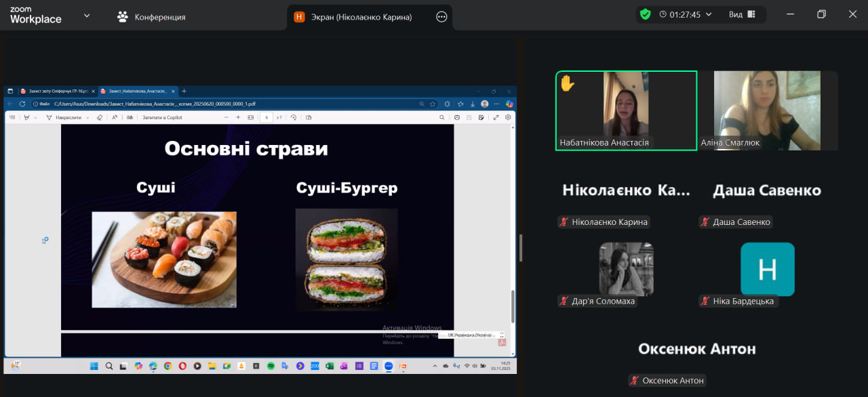Image resolution: width=868 pixels, height=397 pixels.
Task: Switch to the Конференция tab
Action: pos(151,17)
